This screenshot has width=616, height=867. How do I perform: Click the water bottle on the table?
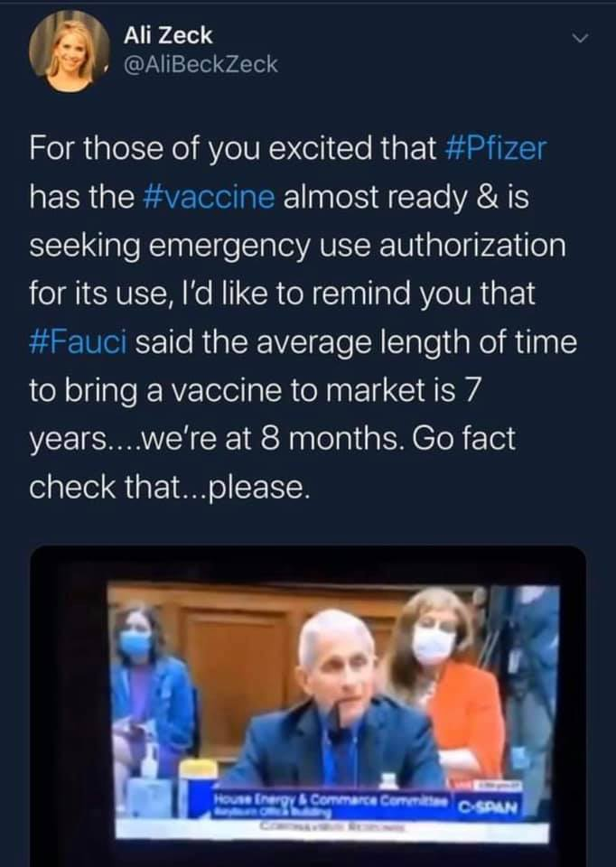(x=388, y=780)
